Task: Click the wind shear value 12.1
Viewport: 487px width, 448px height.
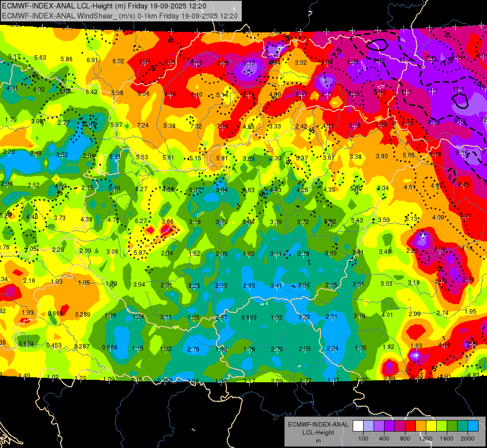Action: (458, 89)
